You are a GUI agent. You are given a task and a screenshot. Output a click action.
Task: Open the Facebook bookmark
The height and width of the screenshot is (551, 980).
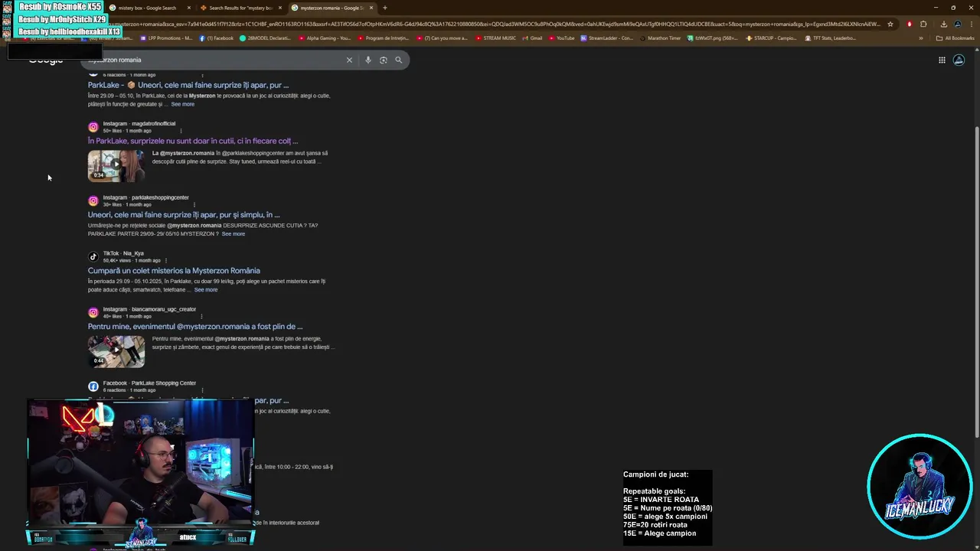tap(217, 37)
